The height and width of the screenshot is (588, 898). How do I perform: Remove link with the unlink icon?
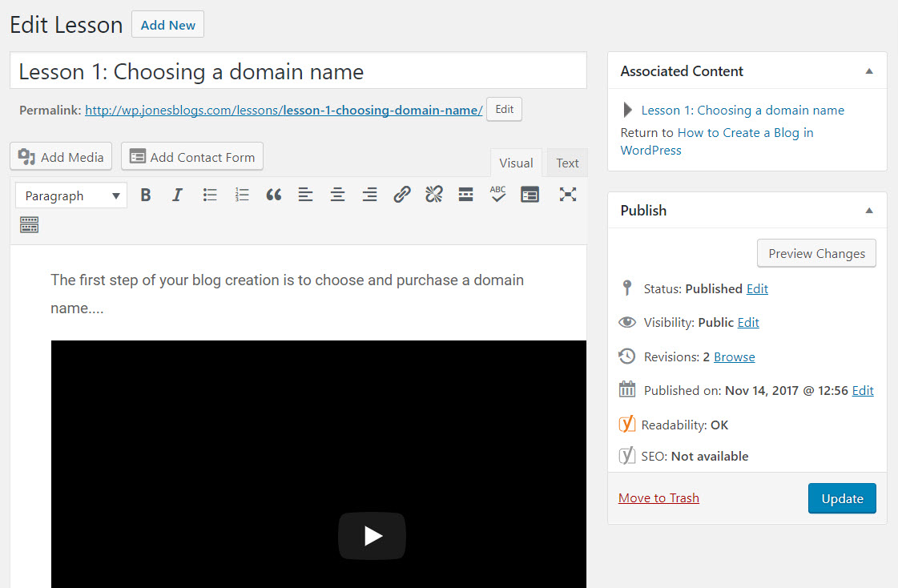pyautogui.click(x=434, y=195)
